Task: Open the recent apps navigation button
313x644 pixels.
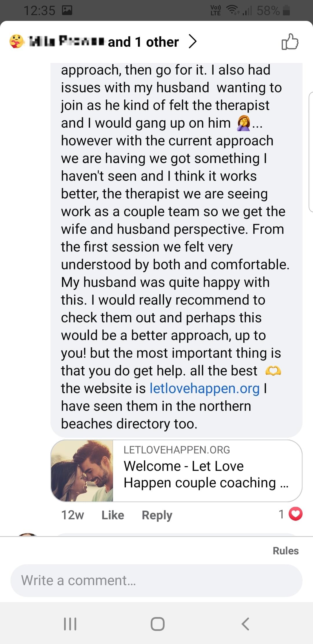Action: pyautogui.click(x=70, y=624)
